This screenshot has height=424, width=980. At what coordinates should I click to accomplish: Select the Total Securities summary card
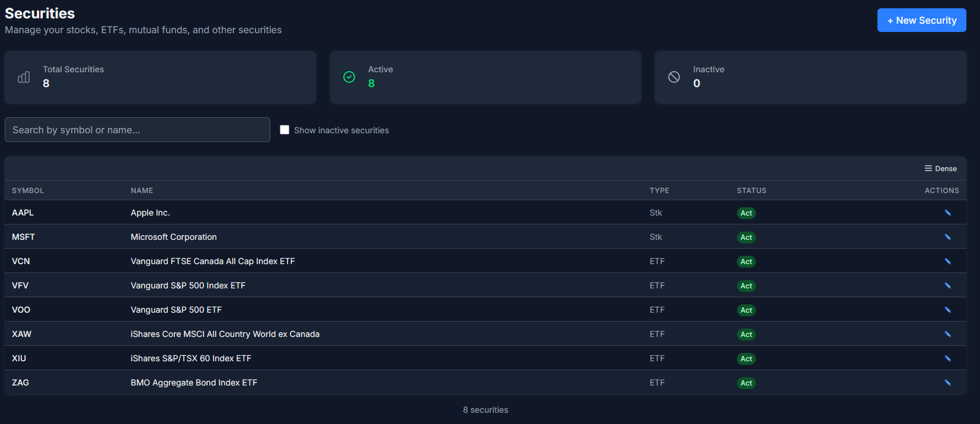point(160,77)
